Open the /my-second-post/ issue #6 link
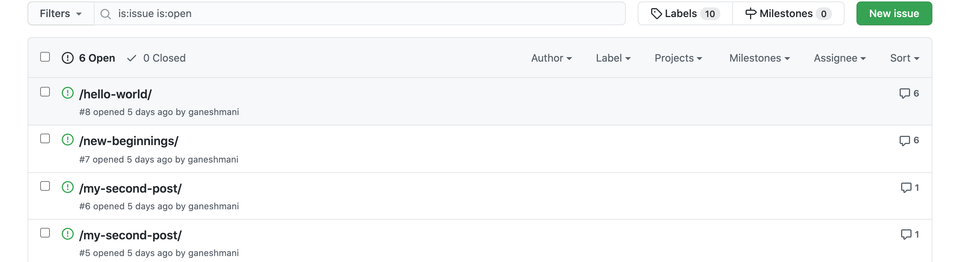 point(131,189)
